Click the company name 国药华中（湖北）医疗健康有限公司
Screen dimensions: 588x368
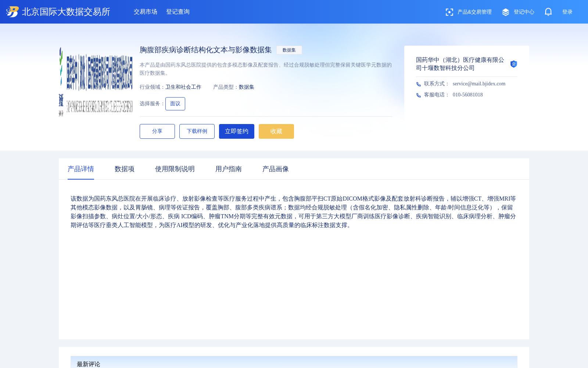coord(460,64)
